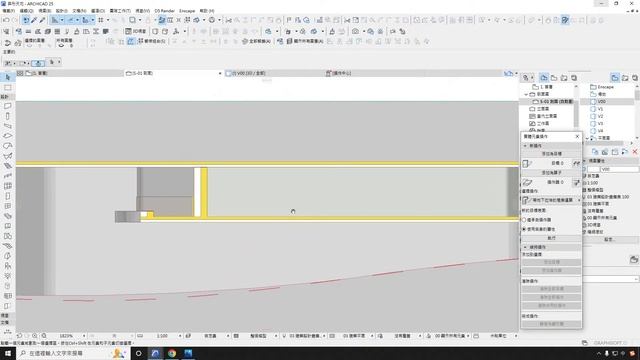Click the 執行 execute button
Image resolution: width=640 pixels, height=360 pixels.
[x=551, y=238]
